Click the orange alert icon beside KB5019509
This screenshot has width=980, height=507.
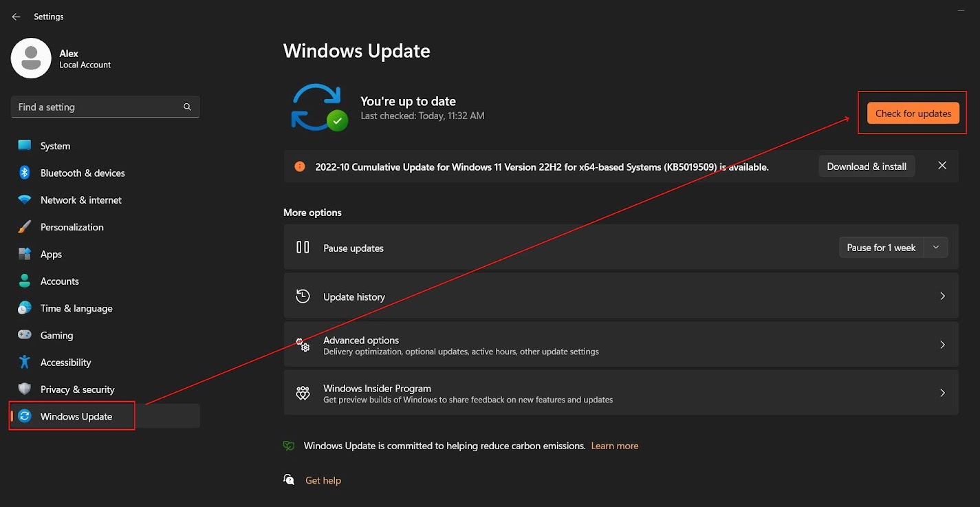coord(299,166)
